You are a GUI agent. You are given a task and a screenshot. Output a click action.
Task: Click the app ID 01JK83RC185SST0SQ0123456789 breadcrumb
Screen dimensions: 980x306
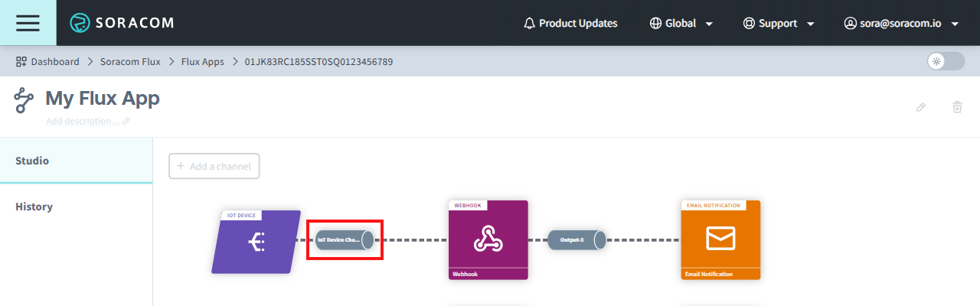click(318, 61)
